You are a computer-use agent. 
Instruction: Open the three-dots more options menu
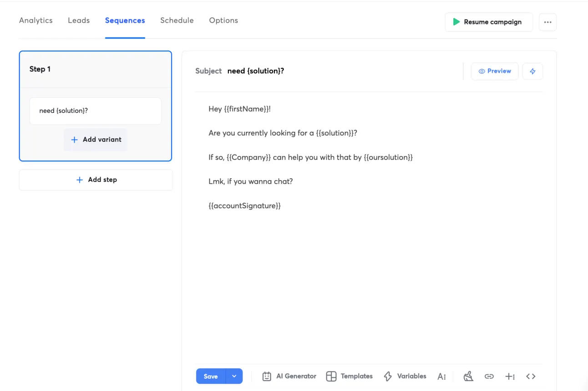(x=547, y=22)
